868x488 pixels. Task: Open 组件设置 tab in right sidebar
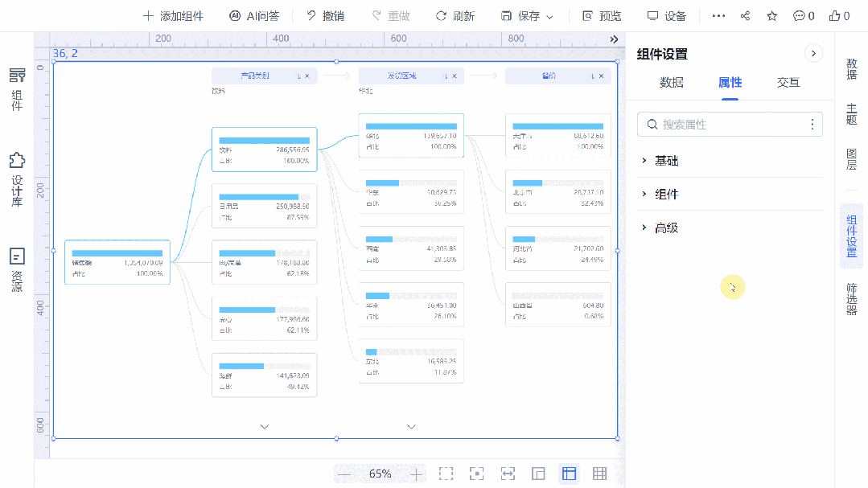click(x=851, y=236)
